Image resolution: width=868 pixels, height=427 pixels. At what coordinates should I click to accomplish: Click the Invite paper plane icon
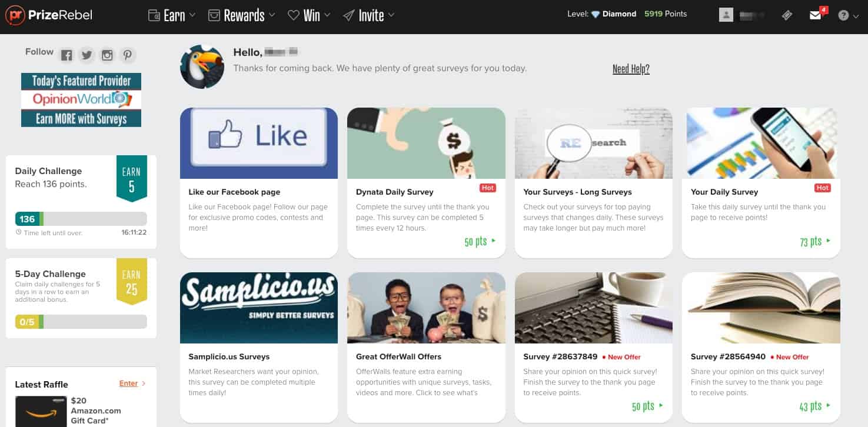[348, 15]
